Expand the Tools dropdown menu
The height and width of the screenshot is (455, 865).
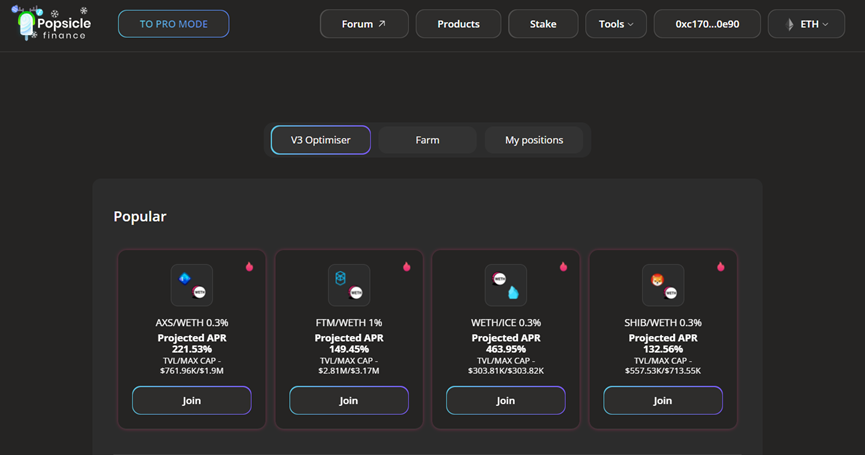coord(616,24)
